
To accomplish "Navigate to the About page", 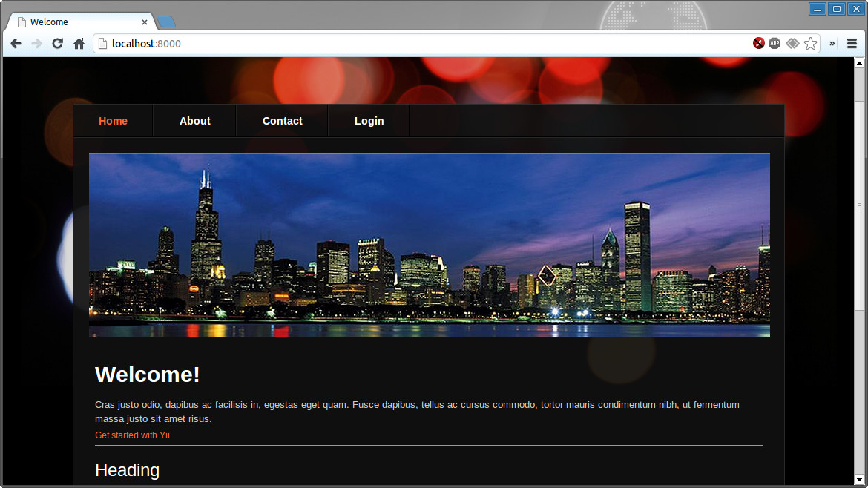I will click(x=194, y=121).
